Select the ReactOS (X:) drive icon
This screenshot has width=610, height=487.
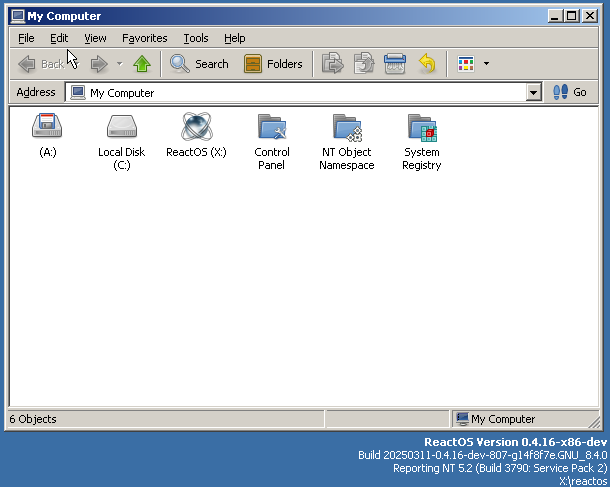[196, 126]
